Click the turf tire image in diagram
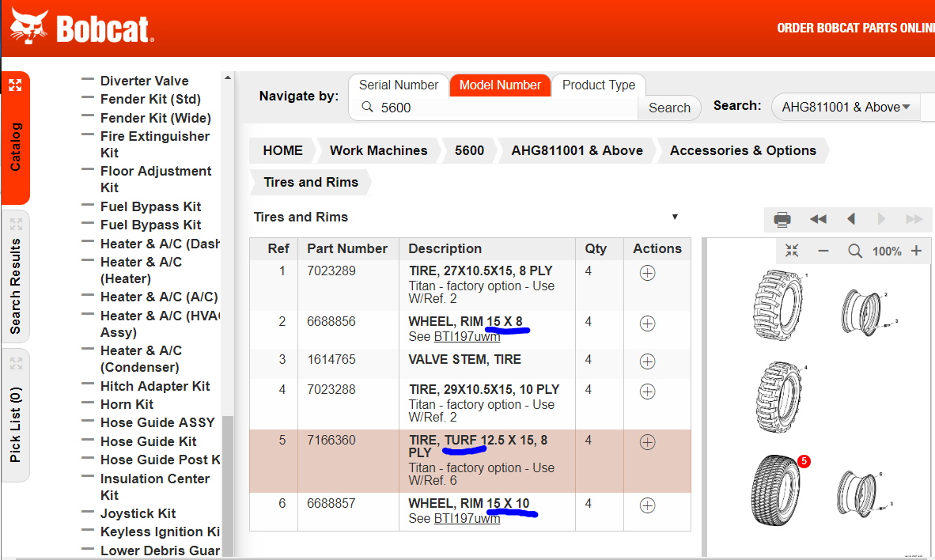This screenshot has width=935, height=560. tap(775, 490)
